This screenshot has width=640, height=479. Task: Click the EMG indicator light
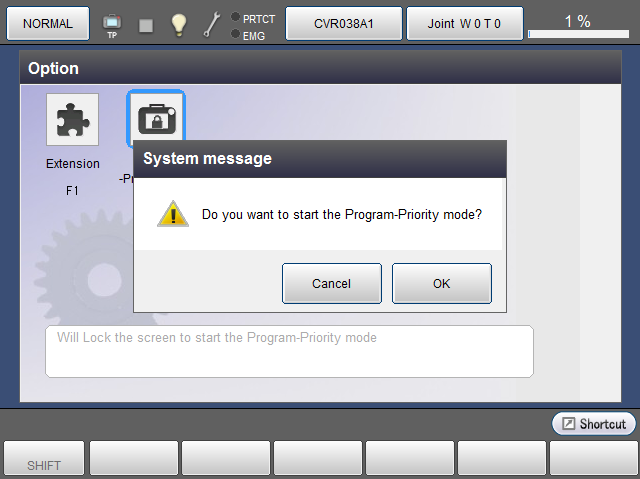(x=235, y=33)
